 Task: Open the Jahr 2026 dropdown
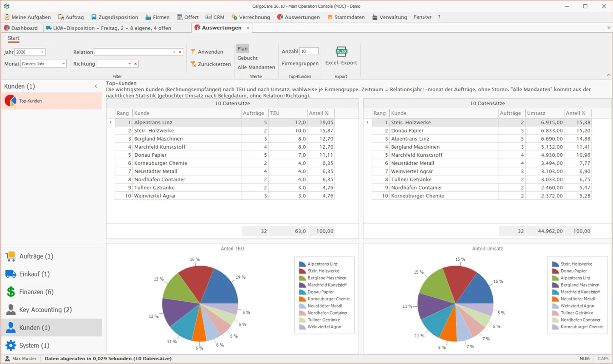pos(42,52)
